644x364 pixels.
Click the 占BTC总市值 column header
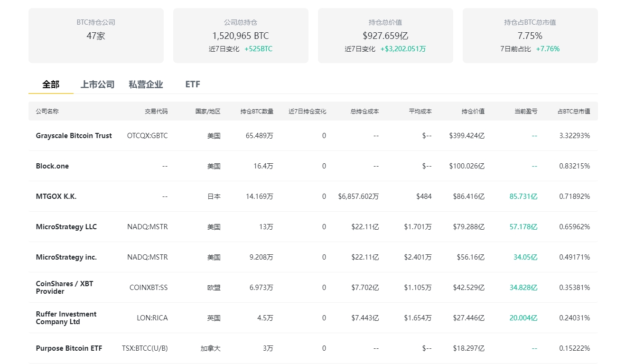tap(574, 112)
